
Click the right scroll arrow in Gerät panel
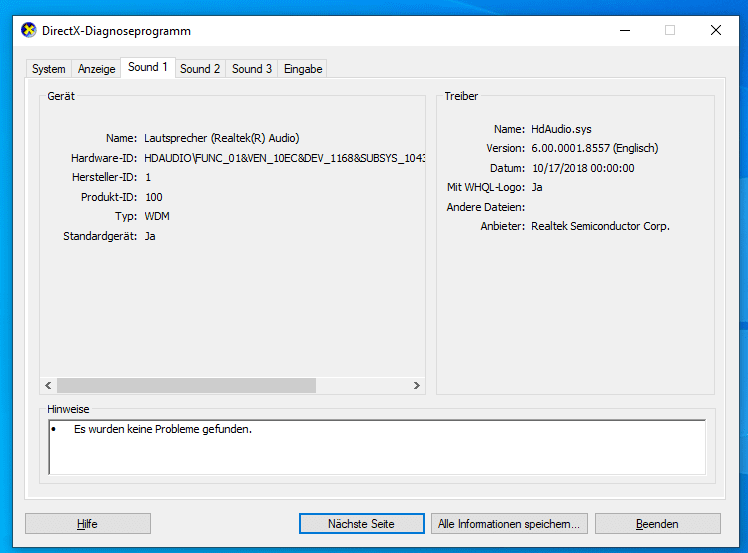(x=416, y=386)
